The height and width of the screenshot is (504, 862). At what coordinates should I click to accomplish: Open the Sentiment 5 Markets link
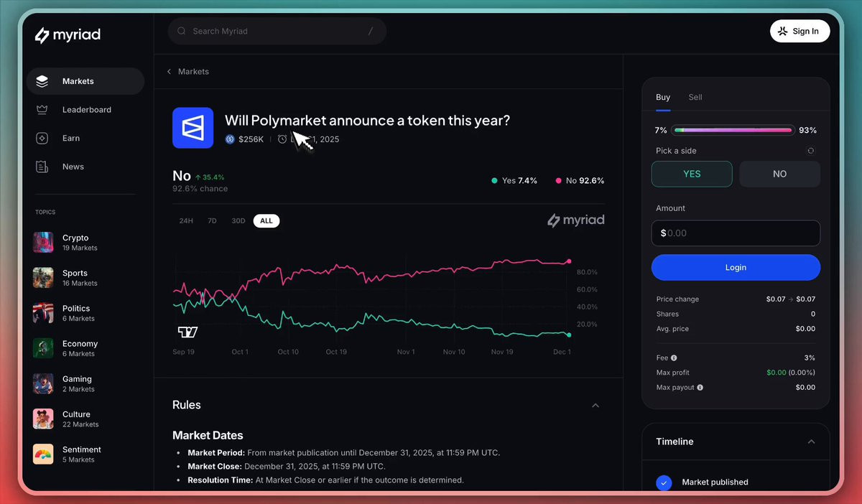(82, 454)
